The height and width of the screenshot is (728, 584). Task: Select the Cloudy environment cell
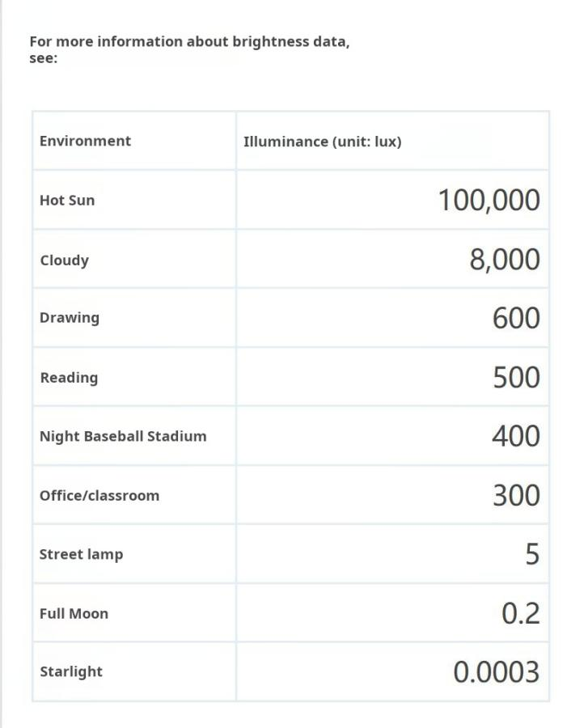64,260
